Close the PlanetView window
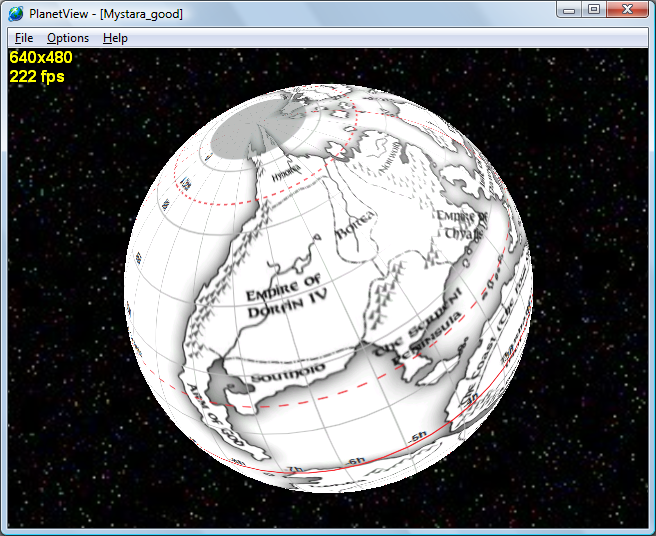 (627, 10)
